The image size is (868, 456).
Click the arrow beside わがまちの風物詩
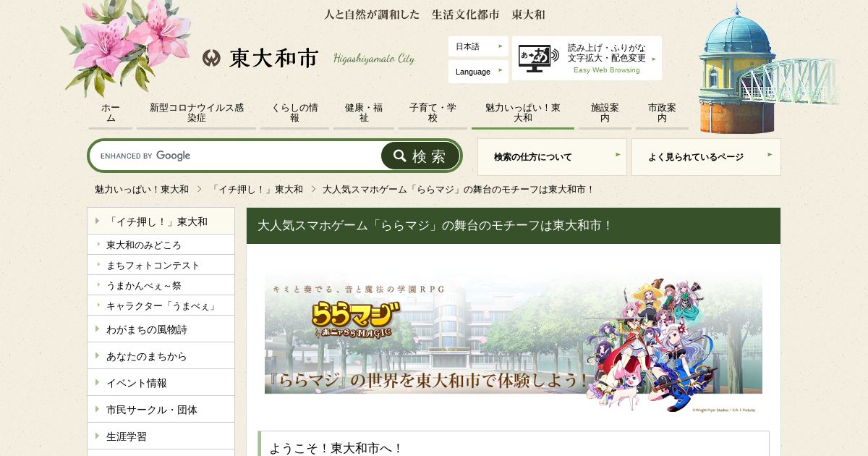(97, 329)
